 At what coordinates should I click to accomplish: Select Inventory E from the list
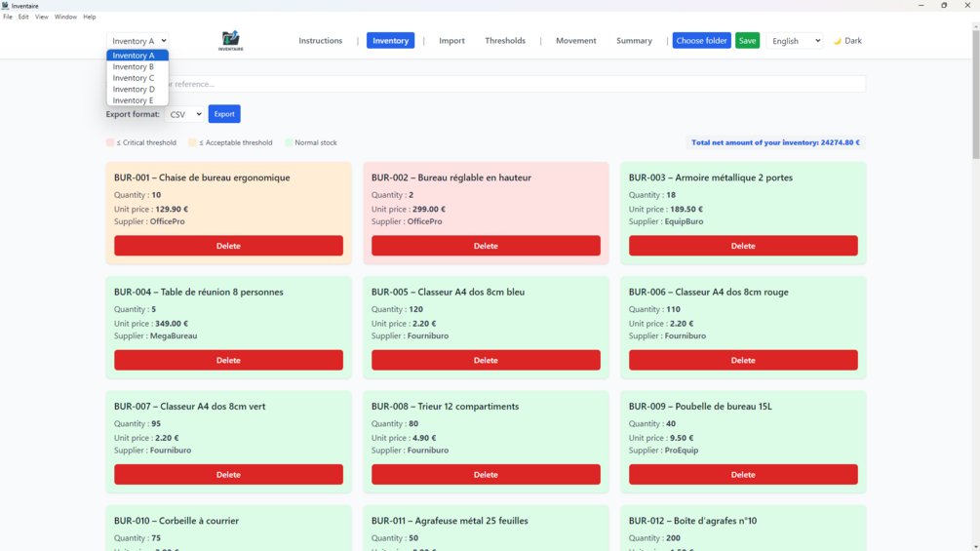tap(137, 99)
